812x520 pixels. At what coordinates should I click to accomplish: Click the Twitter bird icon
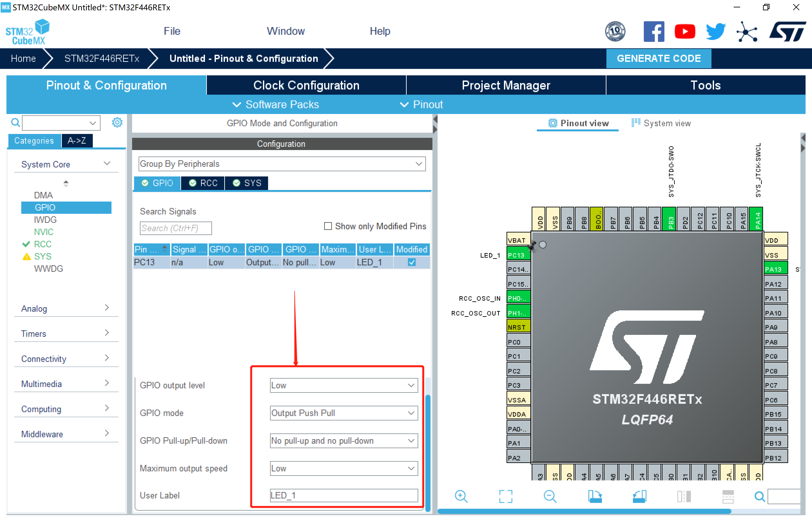tap(715, 32)
